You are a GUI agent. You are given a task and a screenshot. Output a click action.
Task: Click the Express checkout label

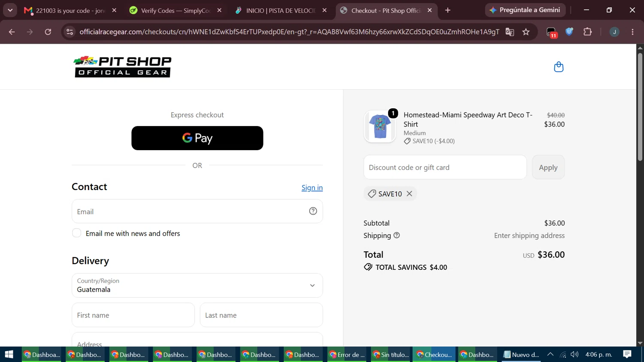(x=197, y=115)
